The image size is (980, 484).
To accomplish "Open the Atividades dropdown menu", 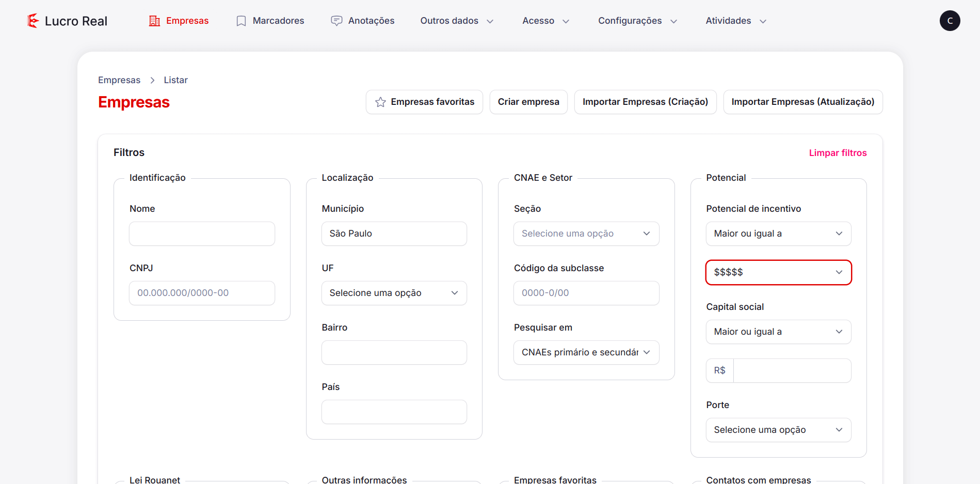I will pyautogui.click(x=735, y=21).
